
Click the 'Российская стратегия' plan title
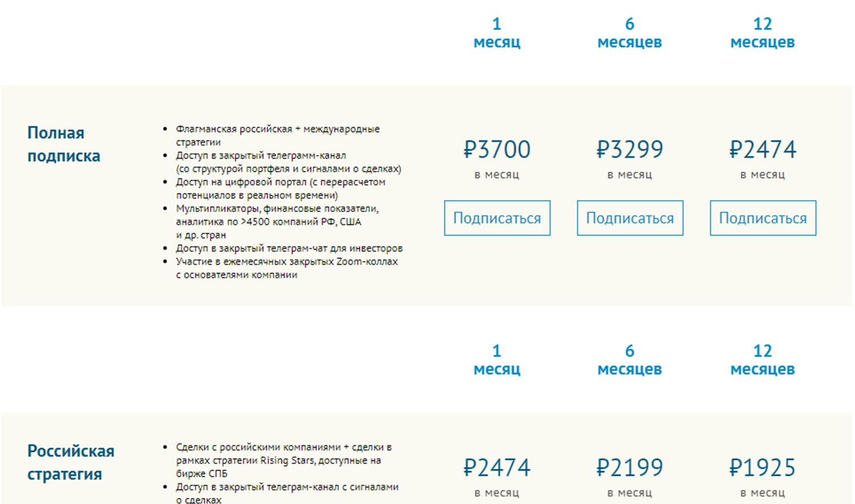pyautogui.click(x=71, y=462)
